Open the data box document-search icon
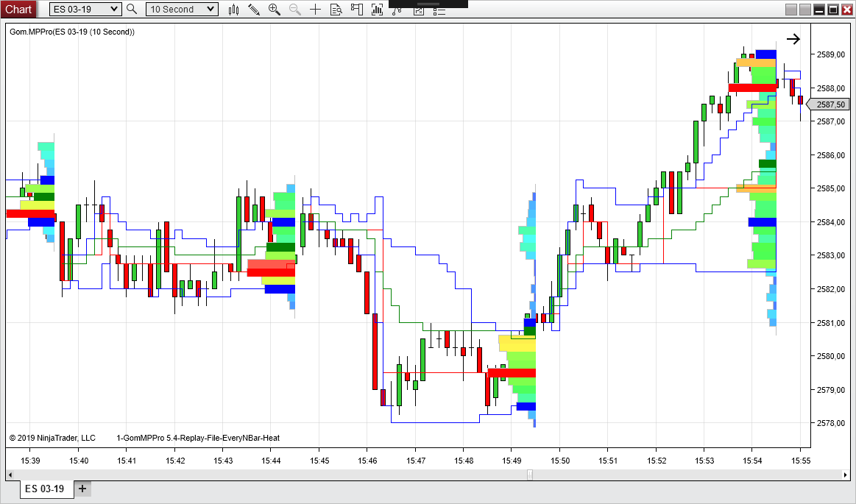The width and height of the screenshot is (856, 504). [336, 10]
